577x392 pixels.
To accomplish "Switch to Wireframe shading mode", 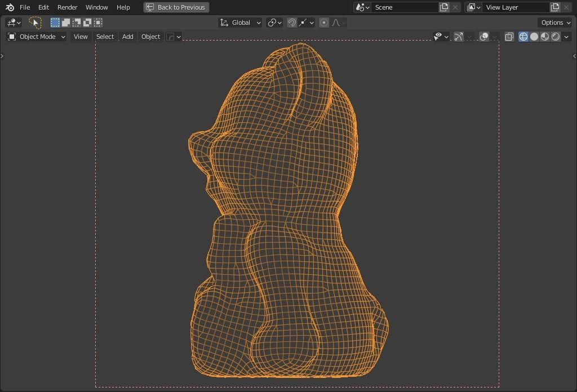I will click(x=523, y=37).
